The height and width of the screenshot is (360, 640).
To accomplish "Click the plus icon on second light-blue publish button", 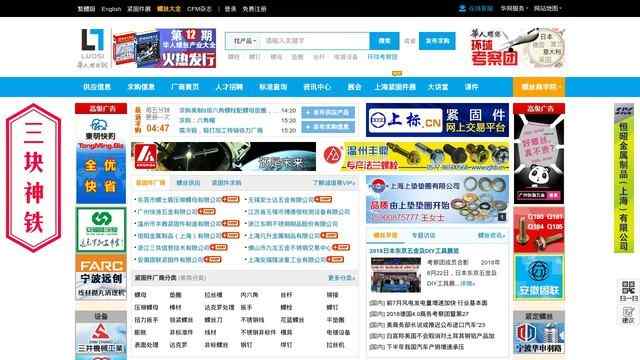I will point(308,127).
